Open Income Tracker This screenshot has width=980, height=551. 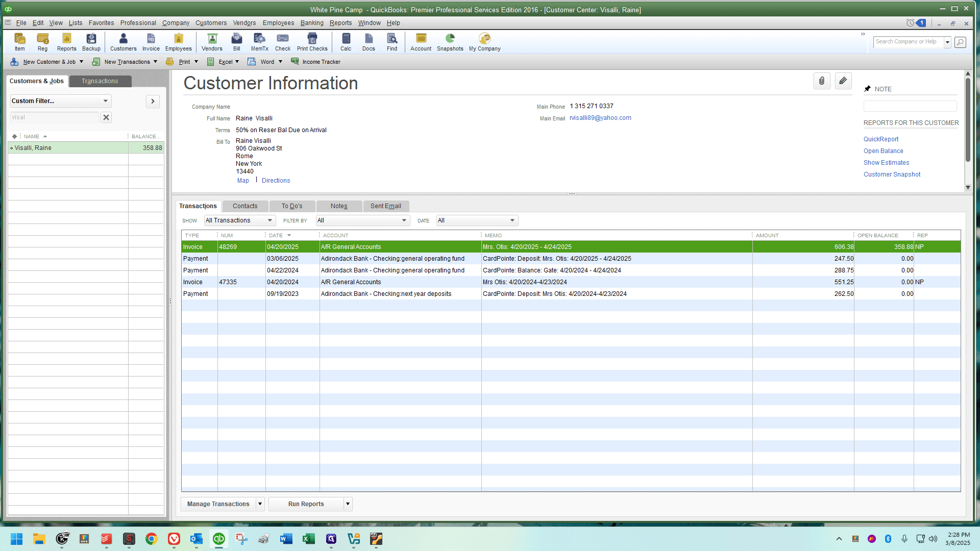(x=316, y=62)
